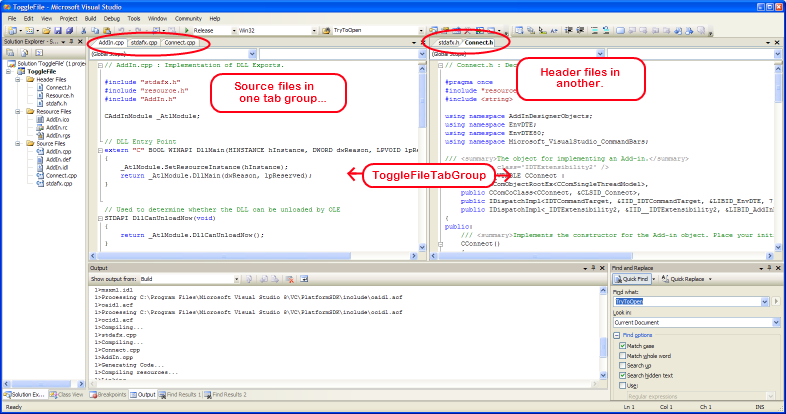Click the Cut scissors icon

(x=84, y=31)
